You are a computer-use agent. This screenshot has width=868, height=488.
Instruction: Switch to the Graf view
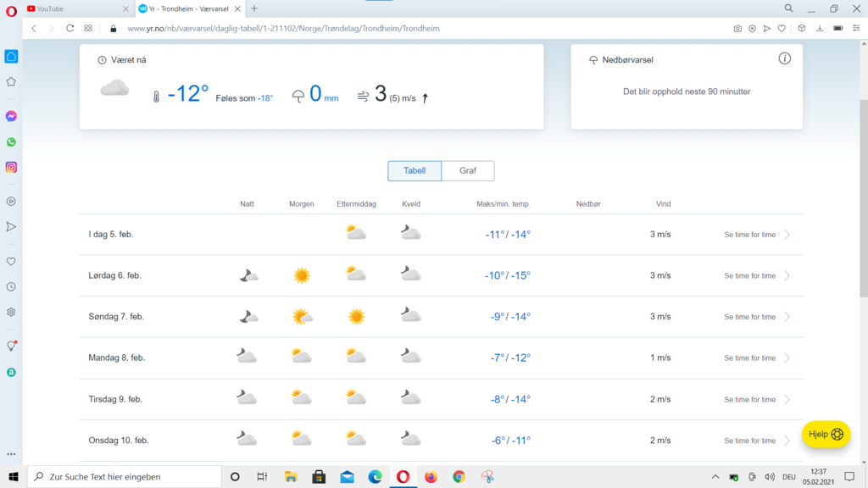click(x=468, y=170)
